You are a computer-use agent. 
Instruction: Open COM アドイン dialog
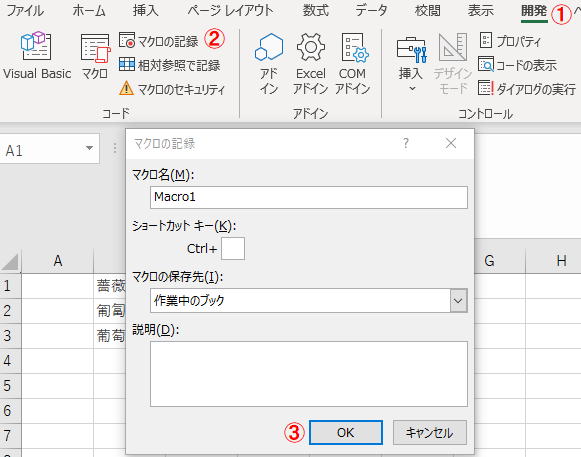[x=352, y=63]
